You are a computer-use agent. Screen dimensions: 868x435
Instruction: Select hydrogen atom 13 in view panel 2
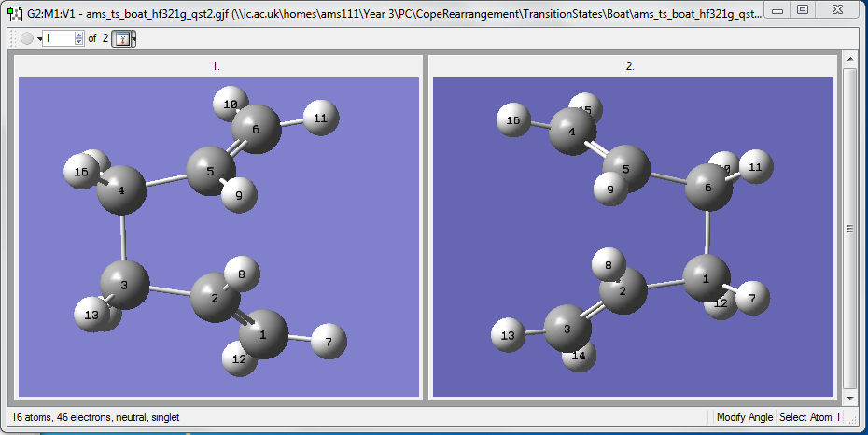click(508, 335)
